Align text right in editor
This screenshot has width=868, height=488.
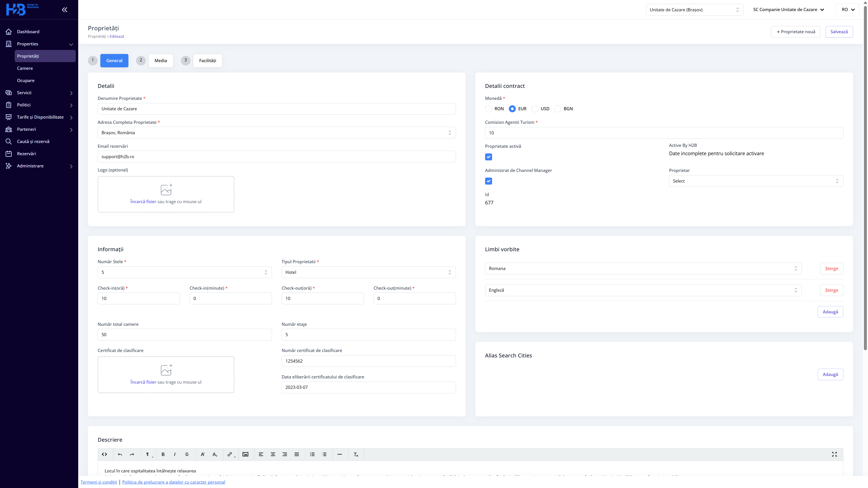[285, 454]
